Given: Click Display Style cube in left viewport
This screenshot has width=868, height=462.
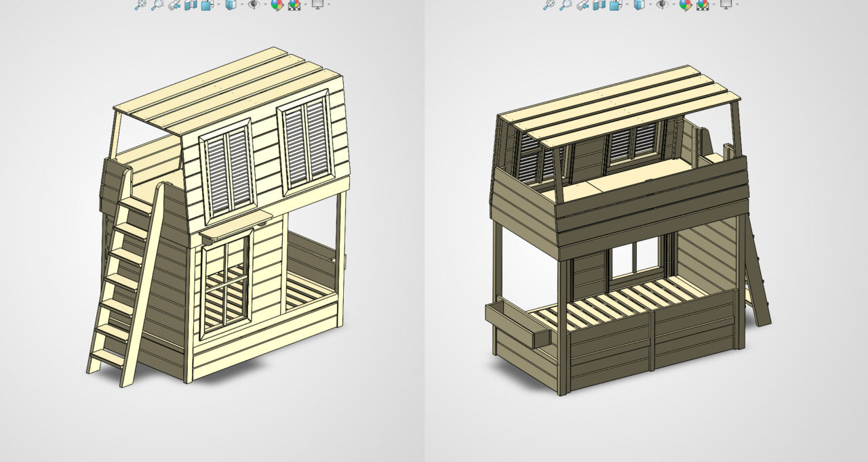Looking at the screenshot, I should (231, 5).
